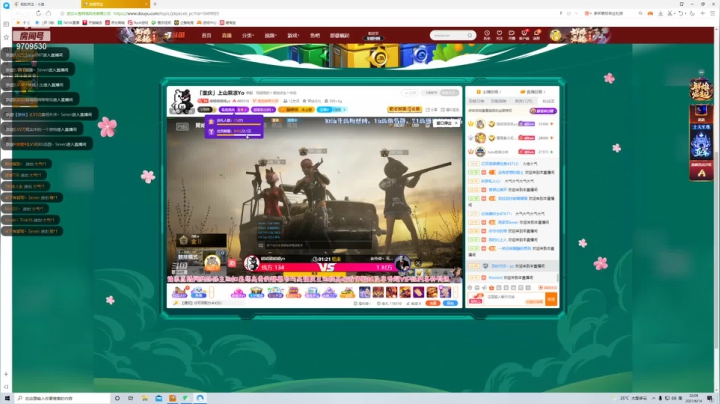Open browser download manager icon
The width and height of the screenshot is (720, 404).
click(660, 13)
